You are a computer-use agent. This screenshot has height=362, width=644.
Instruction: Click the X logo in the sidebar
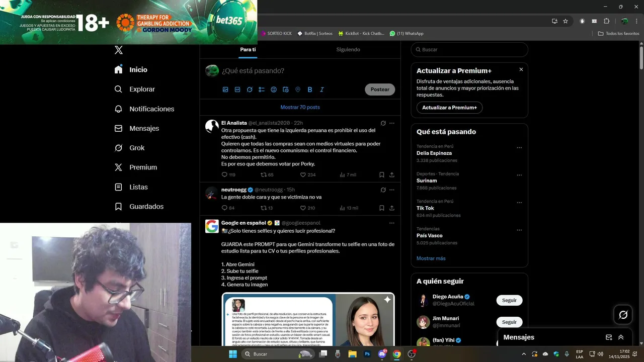pos(119,50)
